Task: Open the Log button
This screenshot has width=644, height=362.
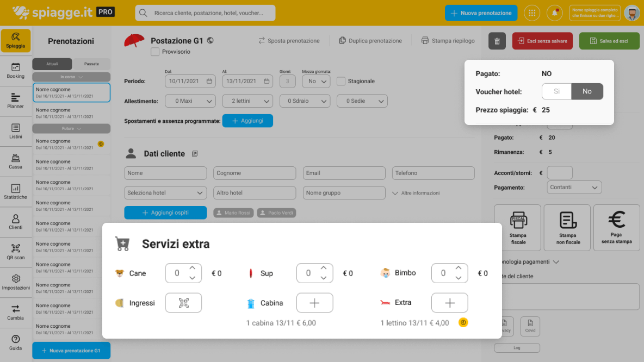Action: click(x=517, y=348)
